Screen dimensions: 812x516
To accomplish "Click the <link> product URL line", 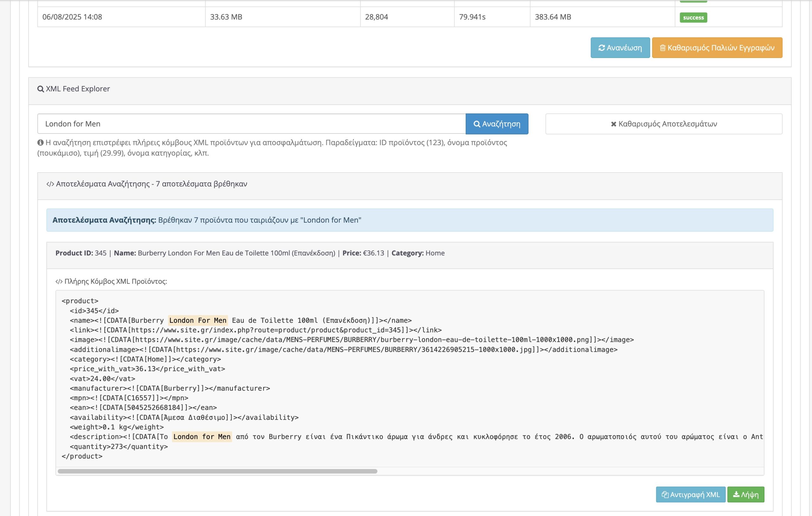I will [256, 330].
